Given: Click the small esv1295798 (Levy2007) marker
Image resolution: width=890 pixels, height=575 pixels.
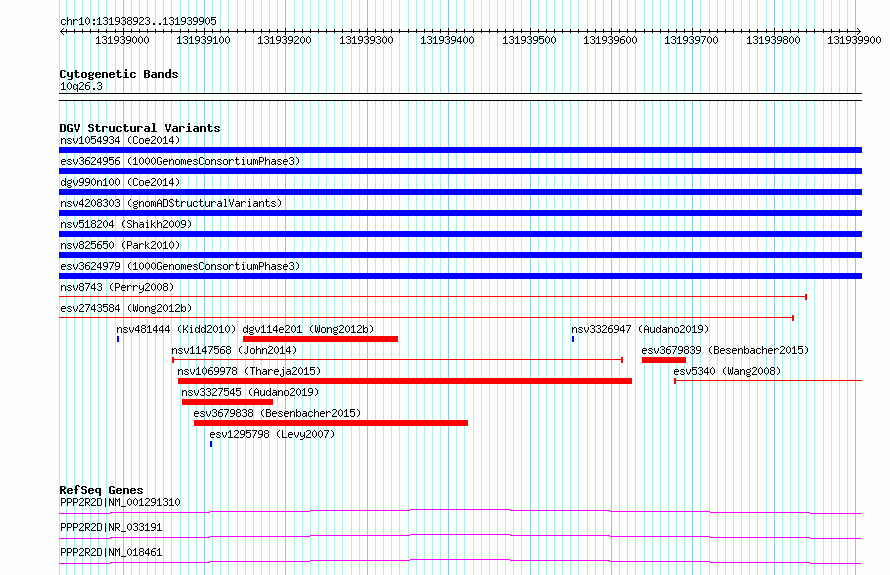Looking at the screenshot, I should [x=211, y=444].
